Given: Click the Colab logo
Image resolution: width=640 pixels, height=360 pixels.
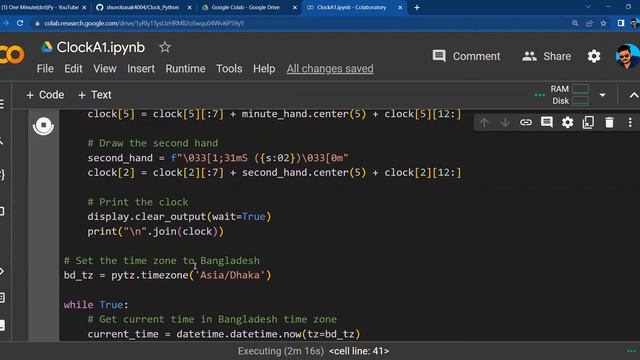Looking at the screenshot, I should pyautogui.click(x=12, y=55).
